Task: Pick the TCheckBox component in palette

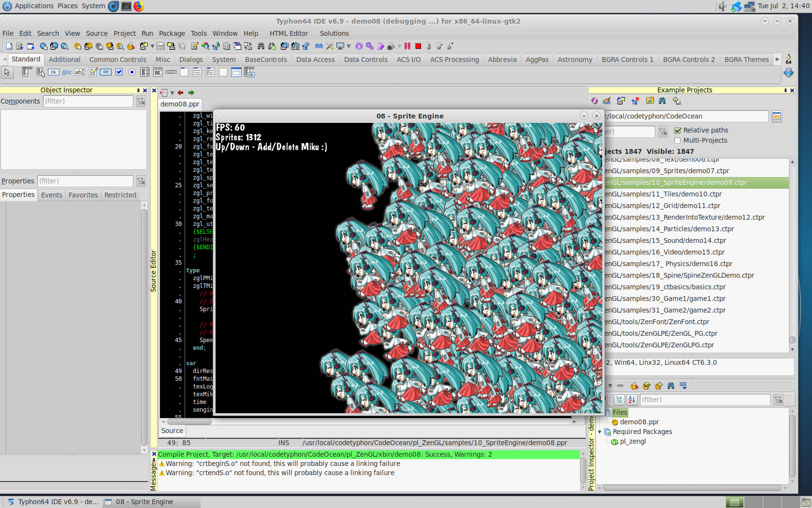Action: point(119,72)
